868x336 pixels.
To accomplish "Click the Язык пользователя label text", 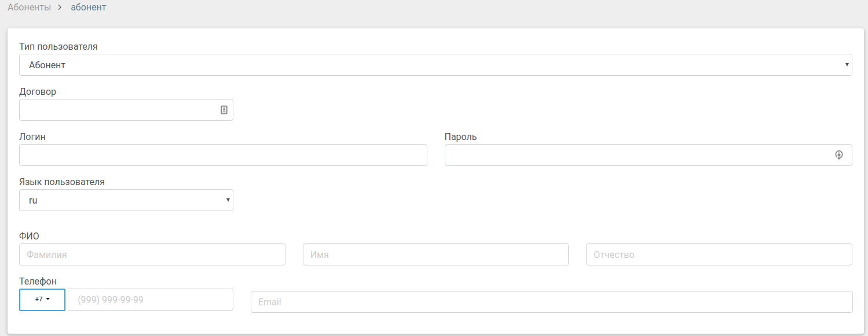I will pyautogui.click(x=62, y=182).
